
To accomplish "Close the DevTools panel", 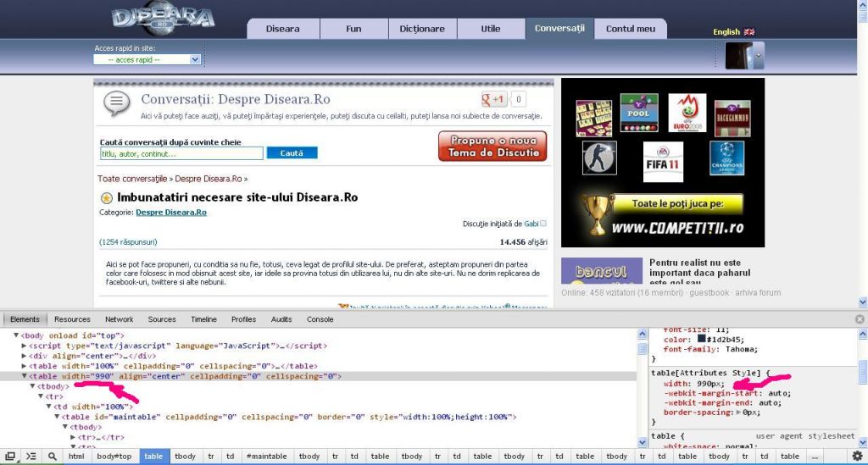I will point(860,319).
